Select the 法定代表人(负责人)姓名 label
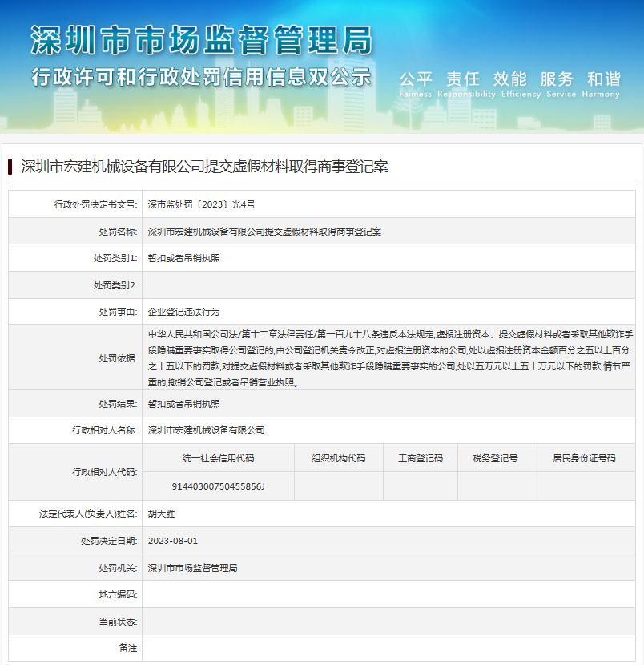644x665 pixels. pos(88,514)
